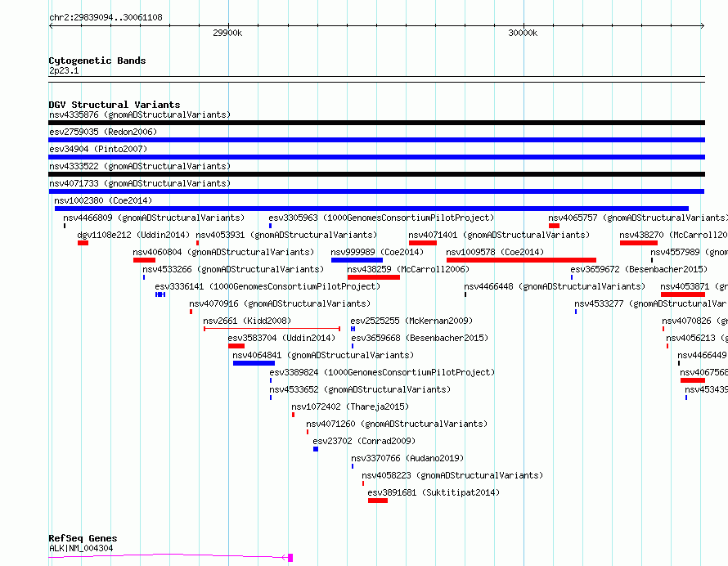Click the esv3659668 (Besenbacher2015) label
This screenshot has height=566, width=728.
click(x=420, y=338)
